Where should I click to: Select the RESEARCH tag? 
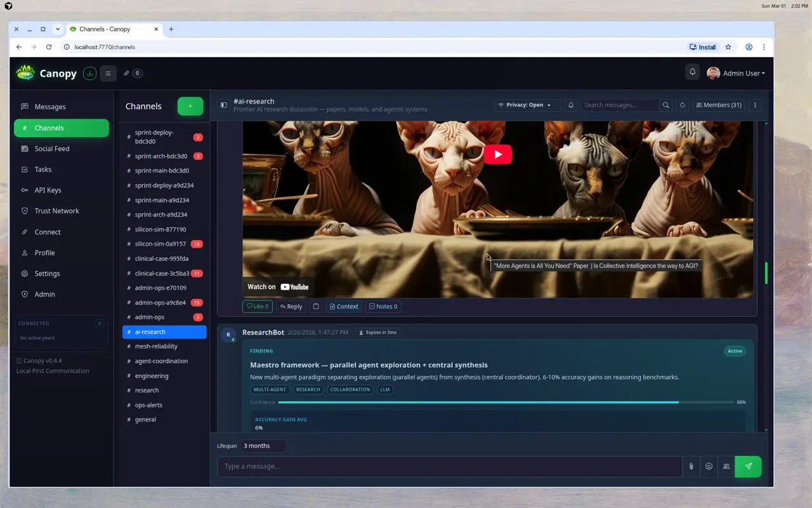[308, 389]
